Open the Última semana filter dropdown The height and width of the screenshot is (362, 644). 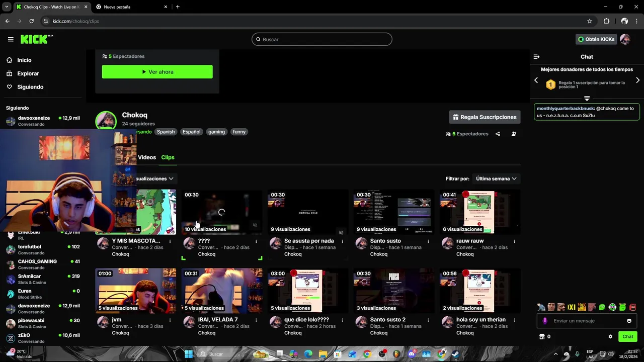click(496, 178)
